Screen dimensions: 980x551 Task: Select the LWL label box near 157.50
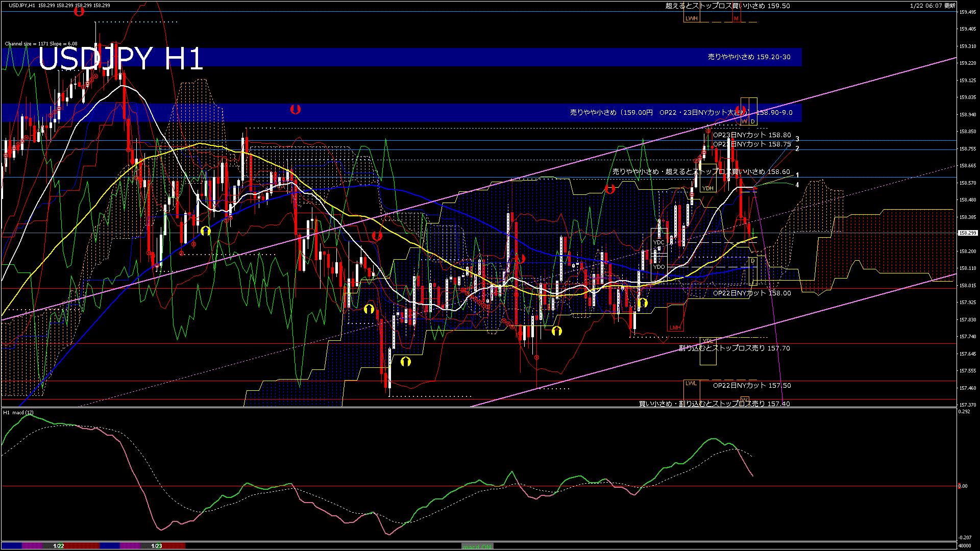pos(691,384)
